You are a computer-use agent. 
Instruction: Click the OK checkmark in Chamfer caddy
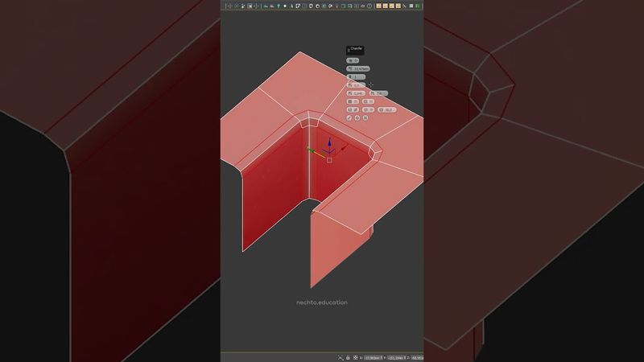click(349, 118)
